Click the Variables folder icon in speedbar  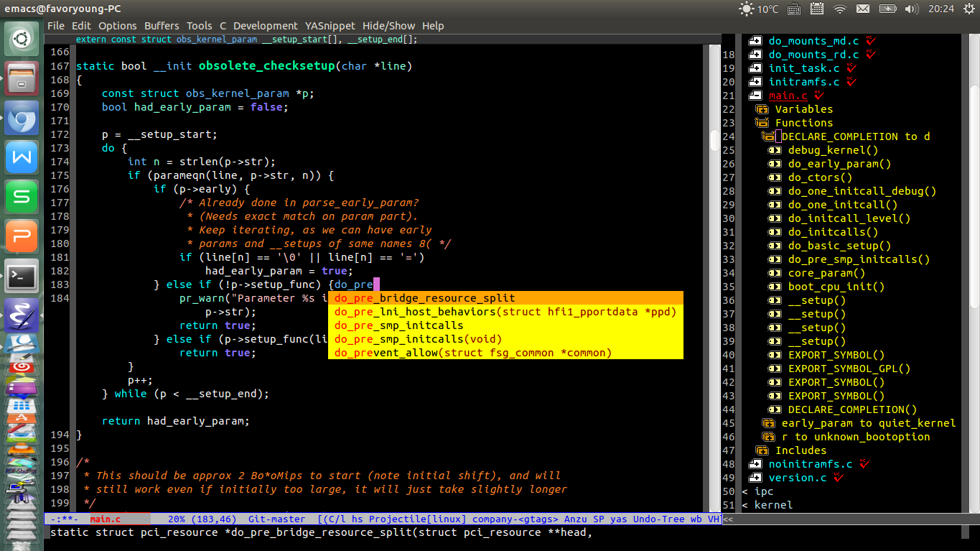point(761,109)
